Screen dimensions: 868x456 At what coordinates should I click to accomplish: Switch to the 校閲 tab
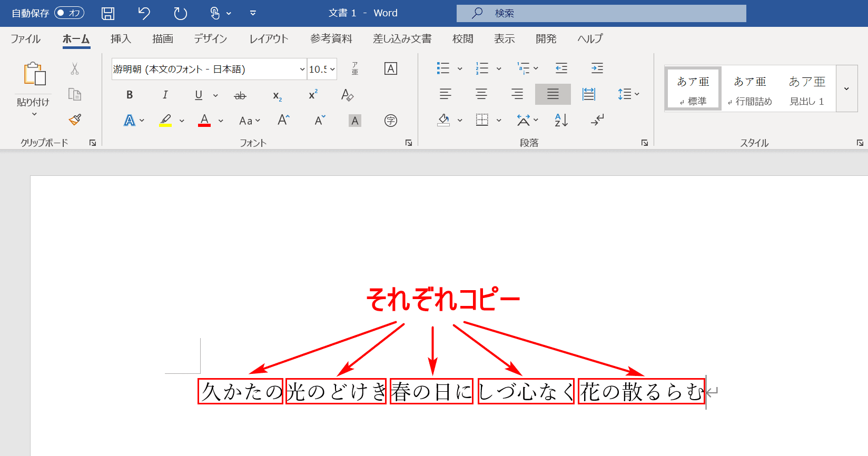point(463,38)
